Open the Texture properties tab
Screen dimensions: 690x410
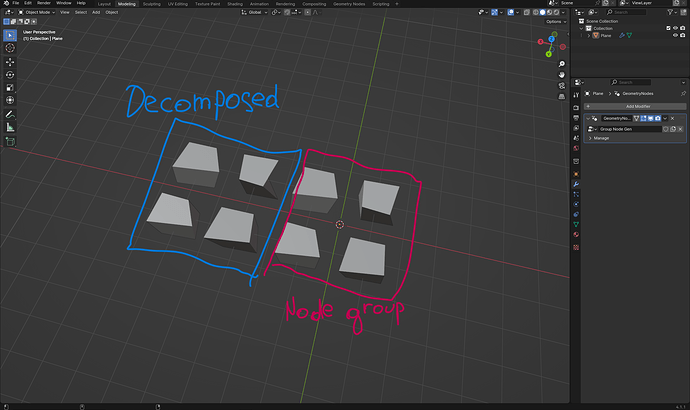pos(576,247)
